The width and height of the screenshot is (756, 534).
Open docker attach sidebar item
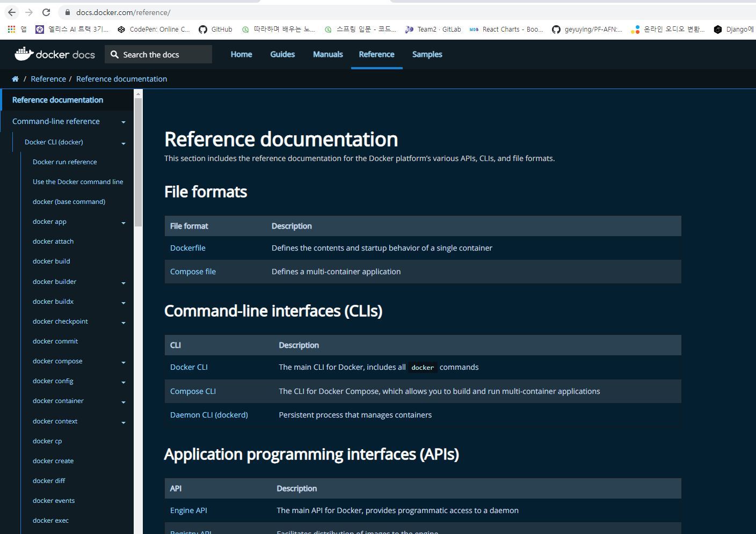(53, 242)
